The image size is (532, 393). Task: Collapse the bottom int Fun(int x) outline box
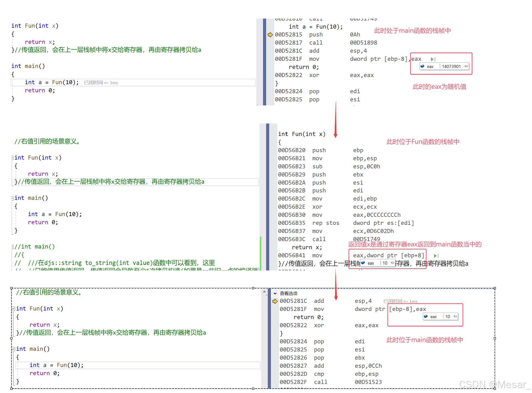[x=13, y=309]
